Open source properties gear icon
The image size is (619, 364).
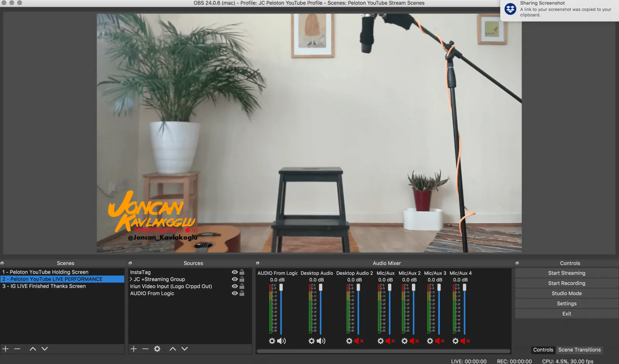click(x=157, y=349)
